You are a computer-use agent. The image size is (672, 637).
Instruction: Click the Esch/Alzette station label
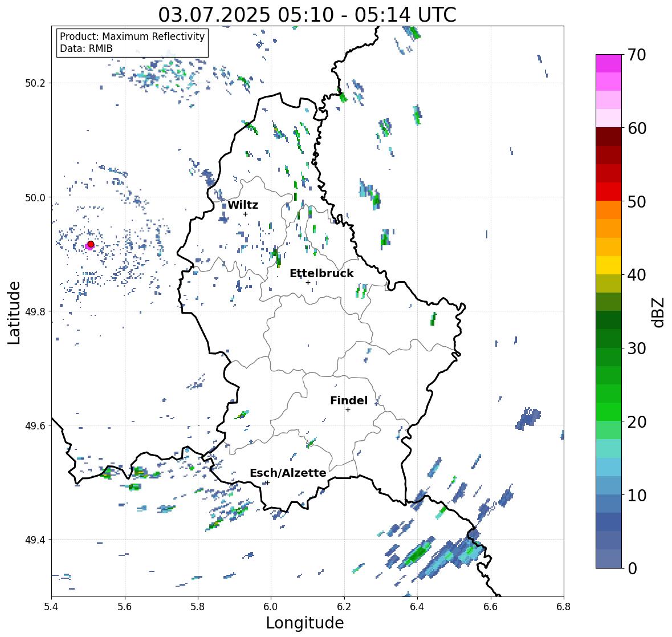[288, 473]
